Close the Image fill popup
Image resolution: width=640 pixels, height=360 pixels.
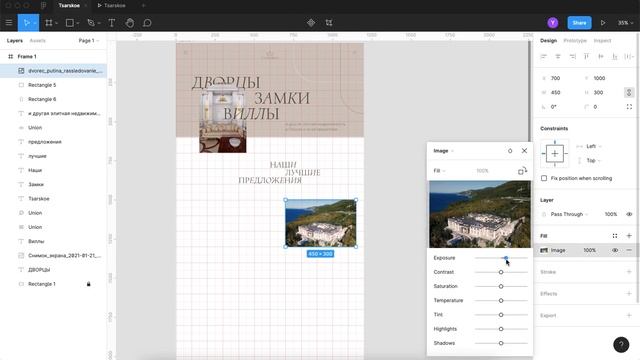(x=524, y=151)
